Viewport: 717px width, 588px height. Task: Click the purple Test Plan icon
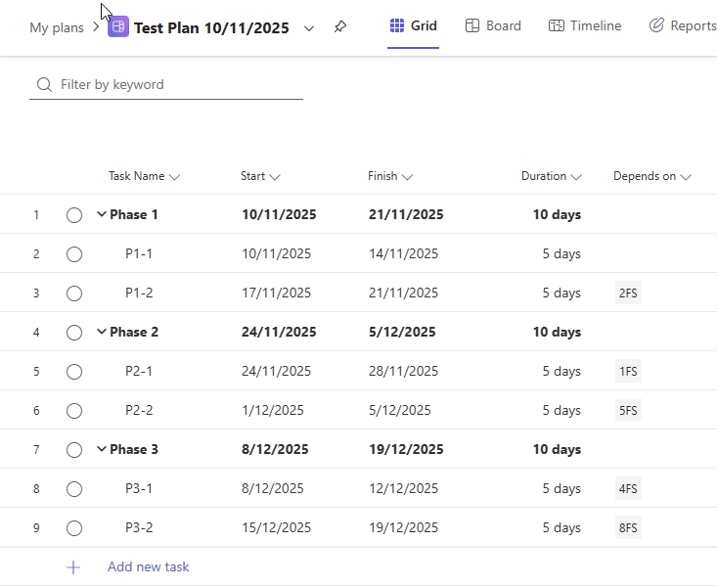pos(118,27)
